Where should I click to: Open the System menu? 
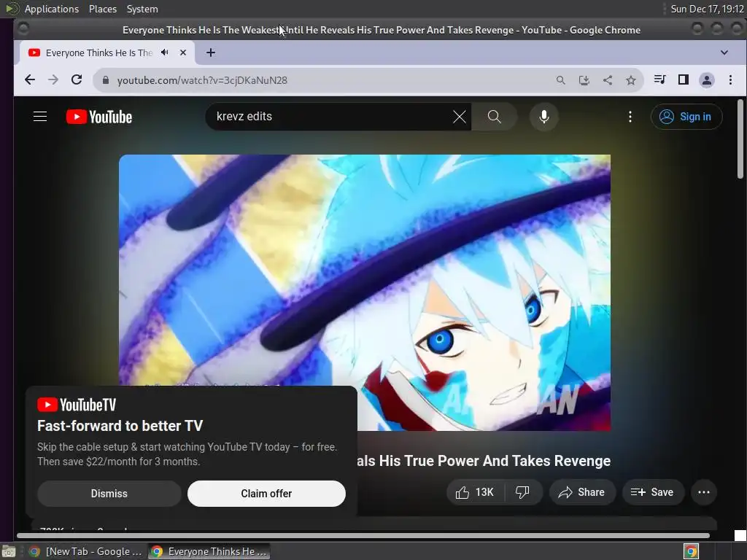tap(142, 9)
